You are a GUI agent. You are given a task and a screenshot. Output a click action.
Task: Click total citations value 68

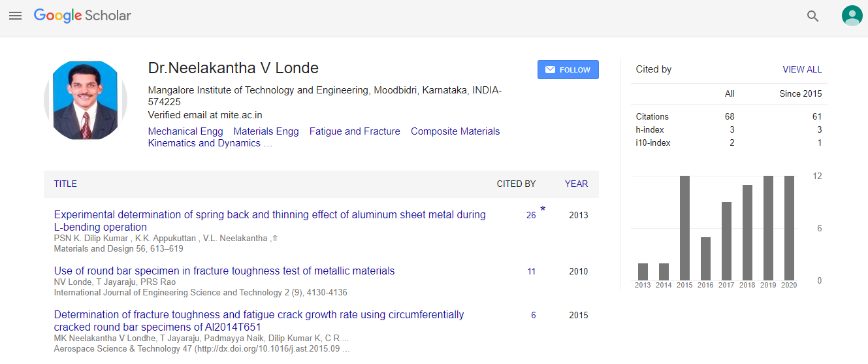730,116
